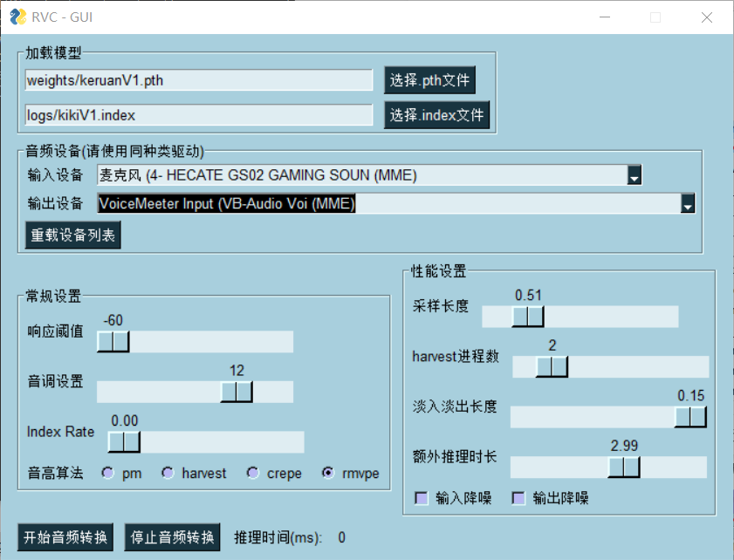Open the 输出设备 dropdown arrow
This screenshot has height=560, width=734.
click(x=687, y=203)
